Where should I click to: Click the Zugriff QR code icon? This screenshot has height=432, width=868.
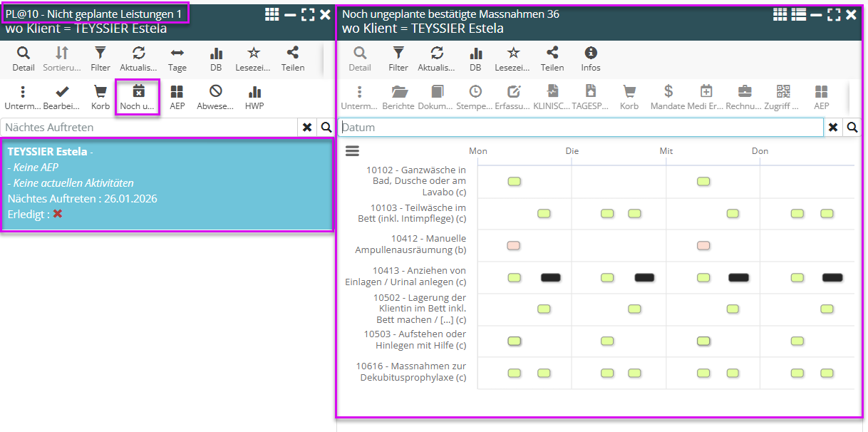(x=783, y=97)
